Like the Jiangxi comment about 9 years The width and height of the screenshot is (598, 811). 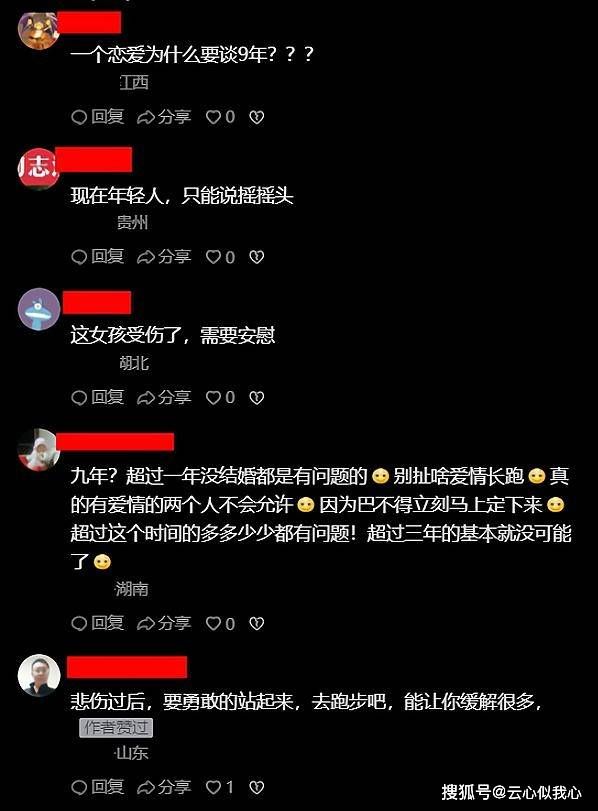[x=220, y=117]
